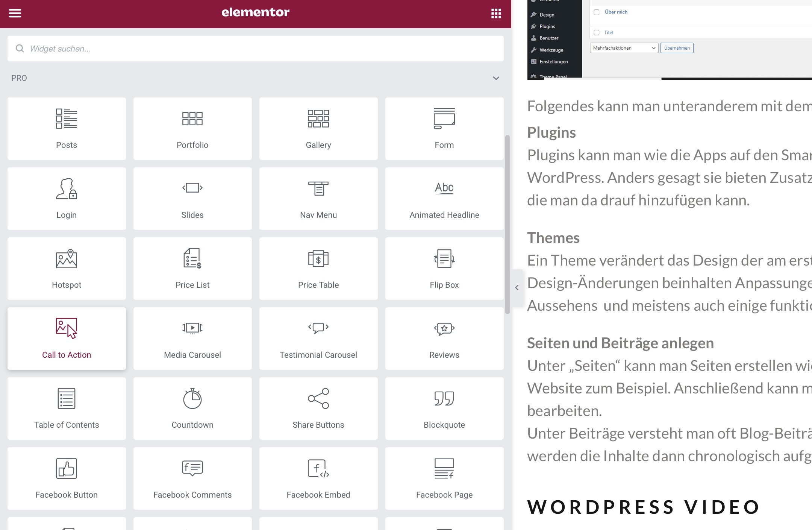Screen dimensions: 812x530
Task: Open Werkzeuge in WordPress sidebar
Action: pos(551,50)
